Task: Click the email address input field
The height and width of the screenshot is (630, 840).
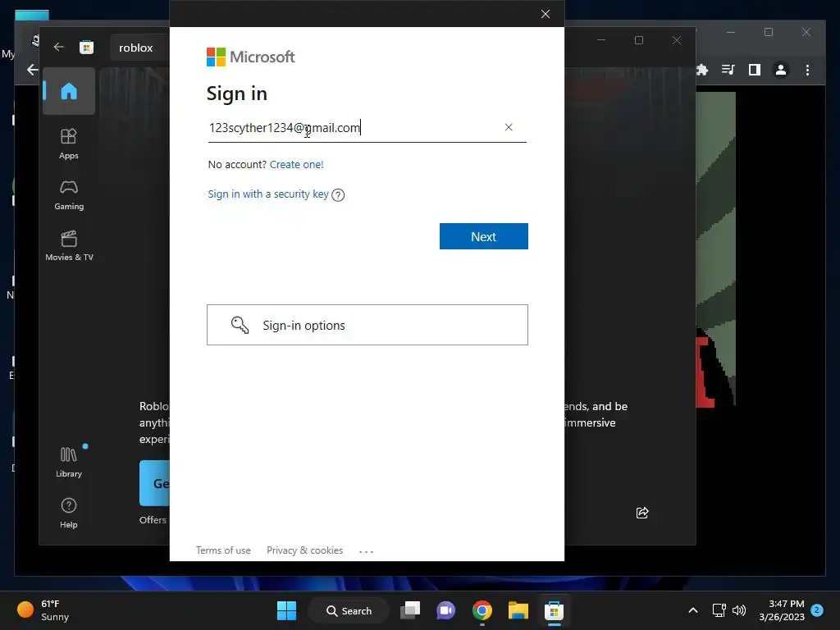Action: click(x=367, y=128)
